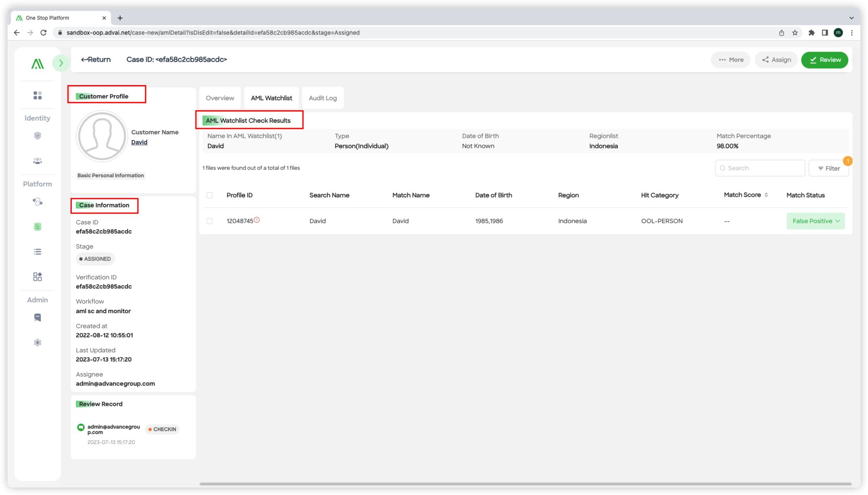Viewport: 868px width, 495px height.
Task: Click the Regionlist value Indonesia
Action: pyautogui.click(x=603, y=146)
